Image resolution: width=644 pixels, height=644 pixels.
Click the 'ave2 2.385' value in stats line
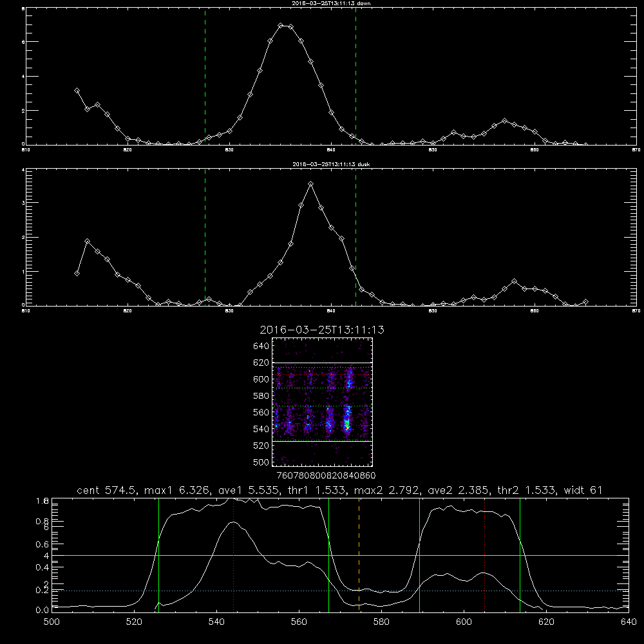(459, 490)
